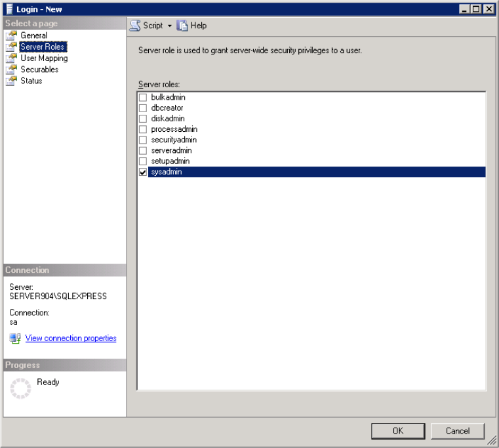Click the Help toolbar icon

tap(183, 26)
